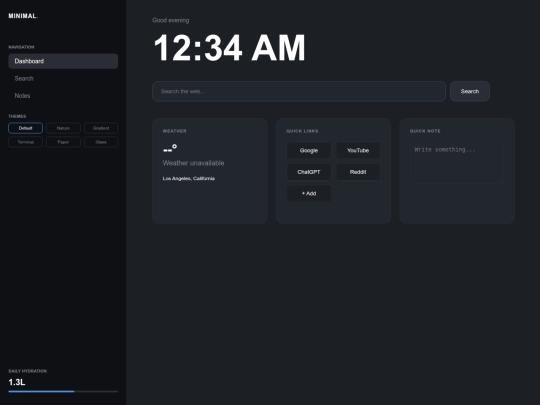Click the MINIMAL logo text
This screenshot has width=540, height=405.
click(x=23, y=16)
